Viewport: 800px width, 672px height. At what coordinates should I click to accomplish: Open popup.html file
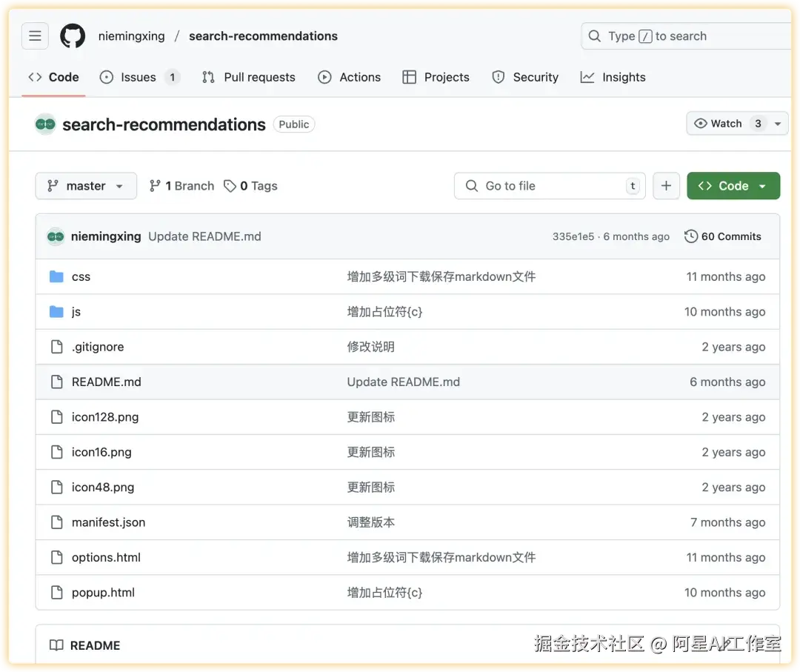pos(104,593)
